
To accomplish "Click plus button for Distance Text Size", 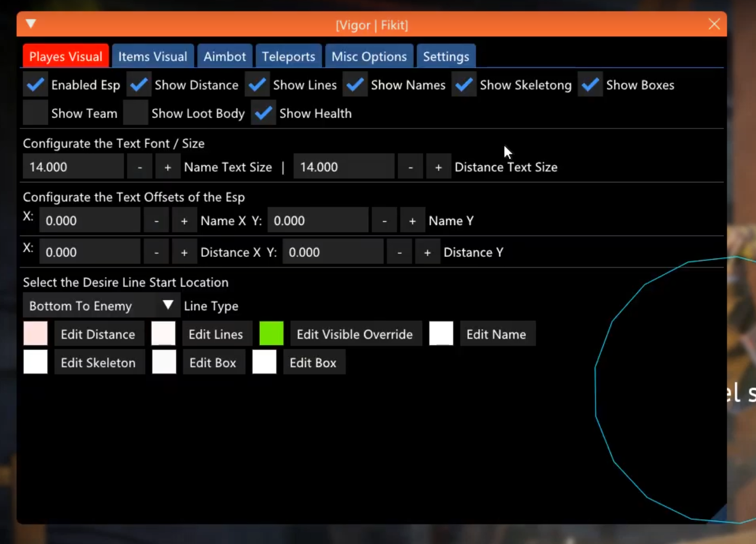I will [438, 168].
